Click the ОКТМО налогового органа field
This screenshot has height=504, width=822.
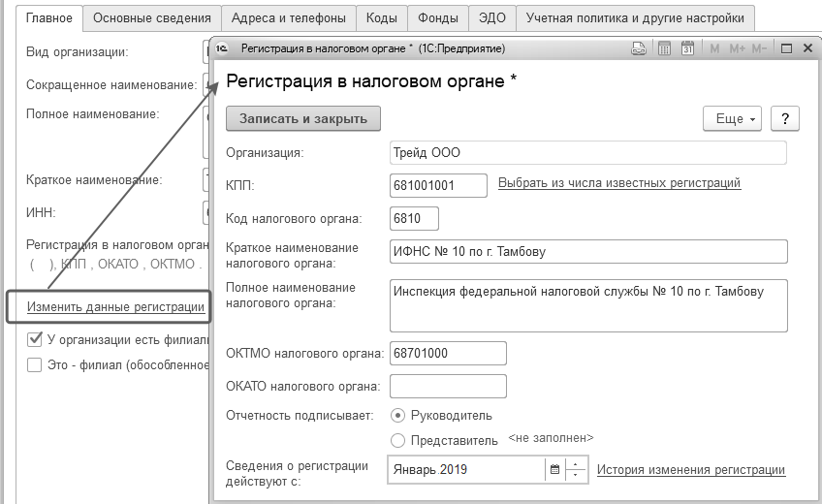(x=448, y=353)
